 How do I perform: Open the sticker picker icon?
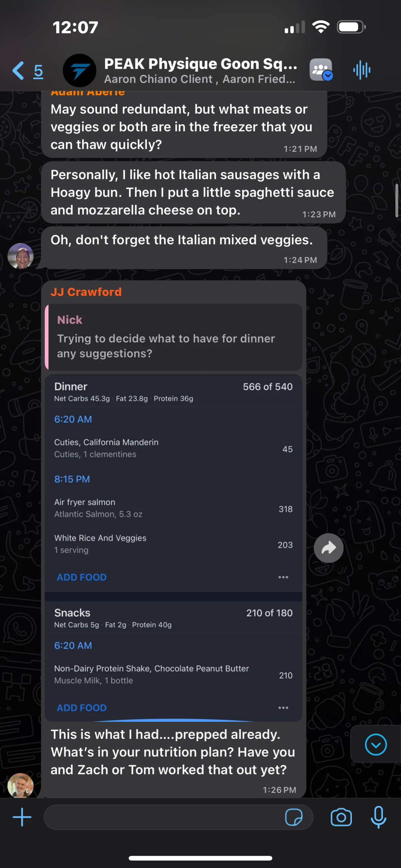(294, 817)
